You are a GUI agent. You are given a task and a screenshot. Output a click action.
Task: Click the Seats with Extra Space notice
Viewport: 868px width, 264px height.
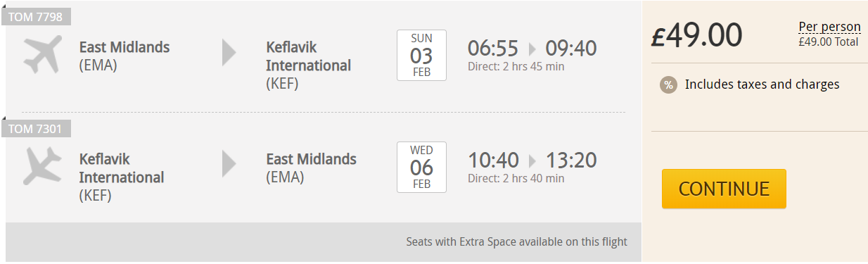click(x=516, y=242)
